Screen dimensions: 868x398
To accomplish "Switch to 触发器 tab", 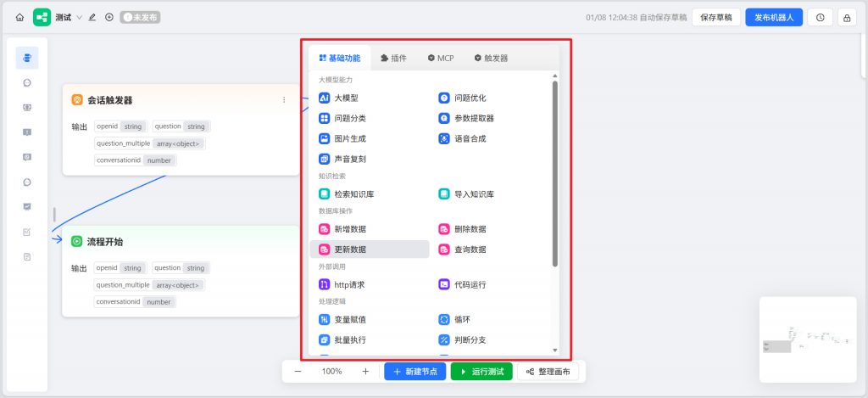I will click(491, 58).
